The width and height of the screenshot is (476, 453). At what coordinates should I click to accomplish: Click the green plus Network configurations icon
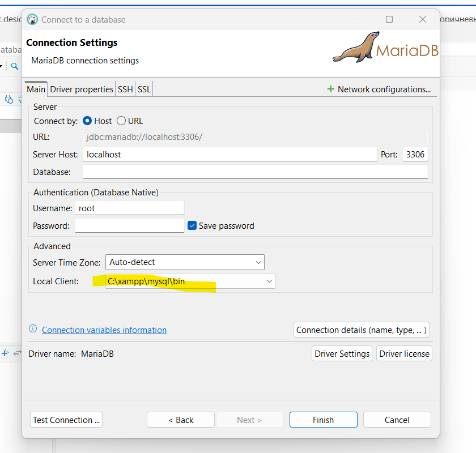tap(330, 89)
